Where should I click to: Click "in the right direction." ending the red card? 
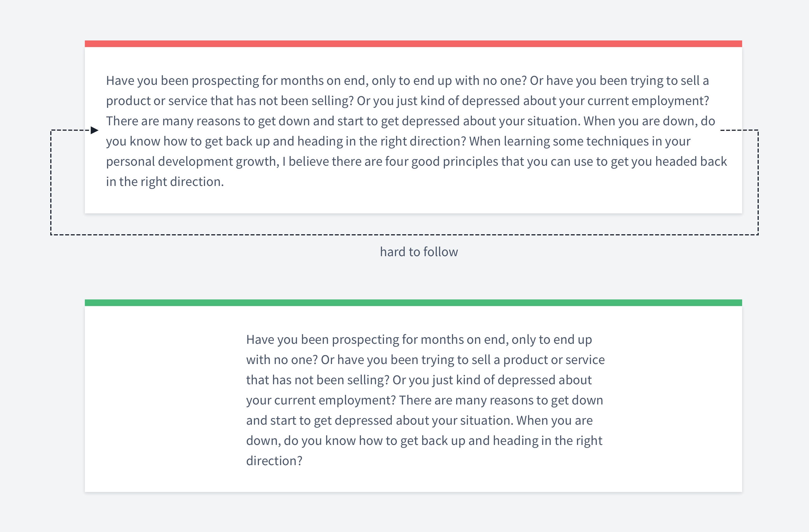(x=165, y=182)
